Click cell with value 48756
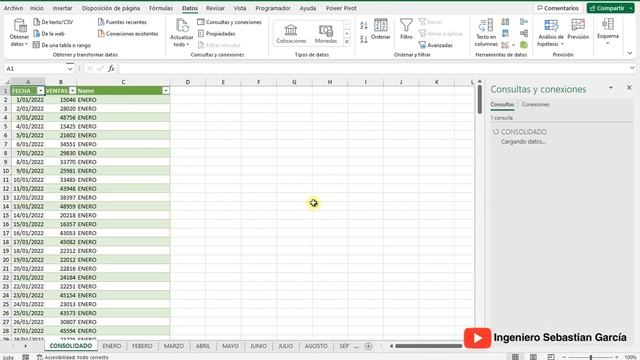640x360 pixels. [60, 118]
